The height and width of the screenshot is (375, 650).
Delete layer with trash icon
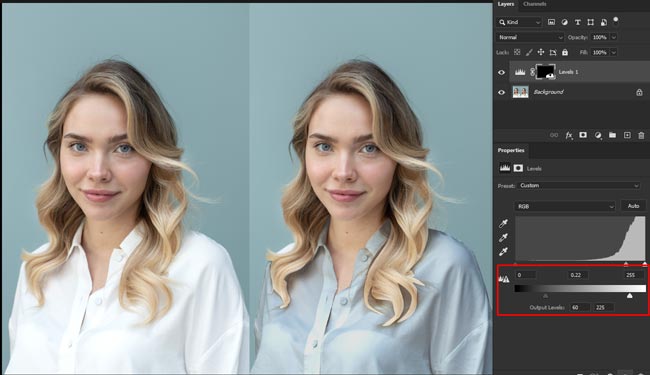tap(641, 135)
